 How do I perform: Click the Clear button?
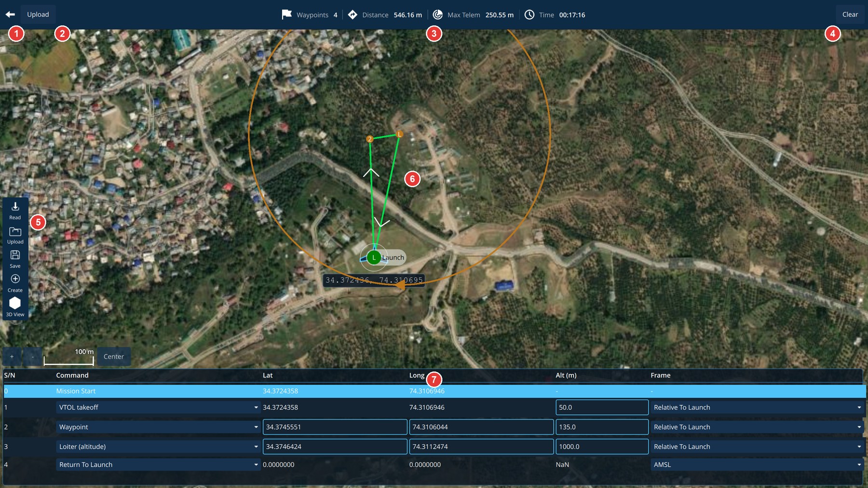coord(850,14)
